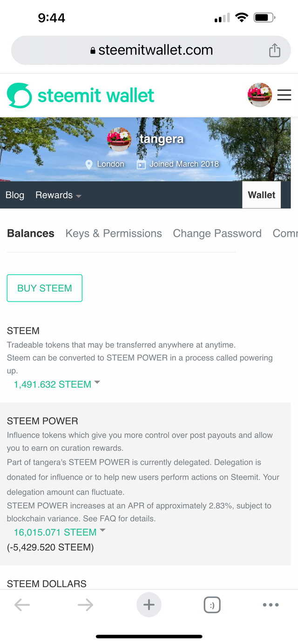The image size is (298, 644).
Task: Open the browser tab switcher icon
Action: [212, 605]
